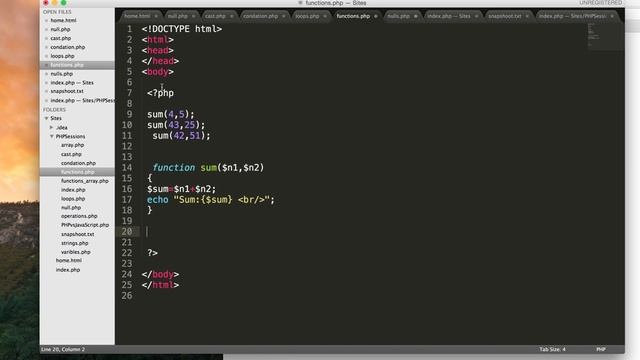This screenshot has width=640, height=360.
Task: Open home.html in the Open Files list
Action: click(63, 20)
